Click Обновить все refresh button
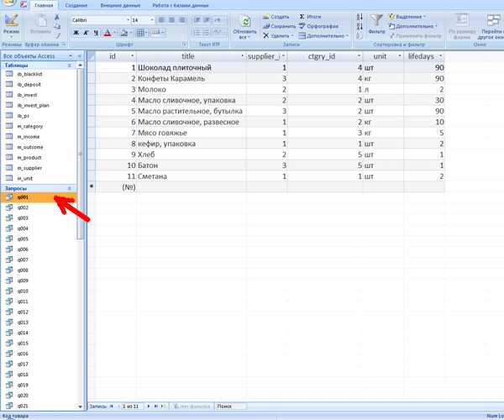 point(245,27)
